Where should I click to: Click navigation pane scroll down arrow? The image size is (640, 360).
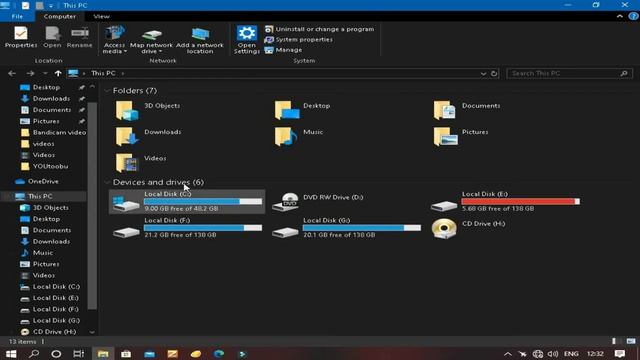coord(92,332)
